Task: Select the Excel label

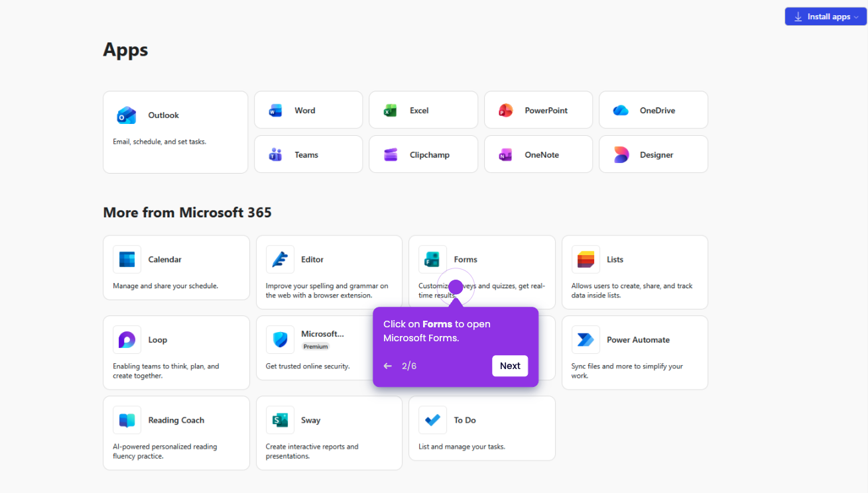Action: coord(419,111)
